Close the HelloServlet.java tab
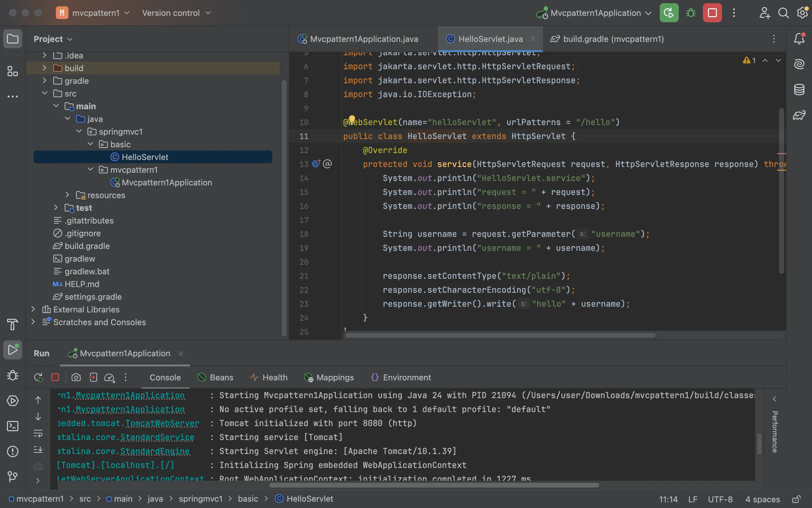Image resolution: width=812 pixels, height=508 pixels. (533, 39)
